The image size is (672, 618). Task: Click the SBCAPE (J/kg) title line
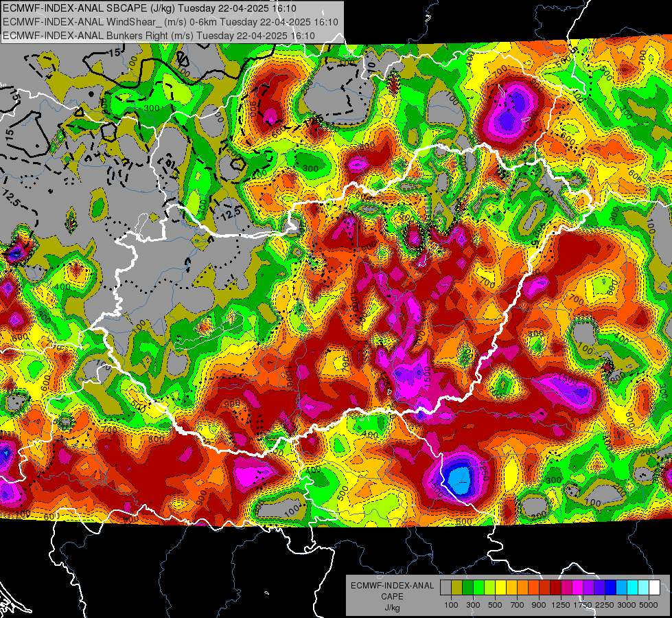click(149, 8)
